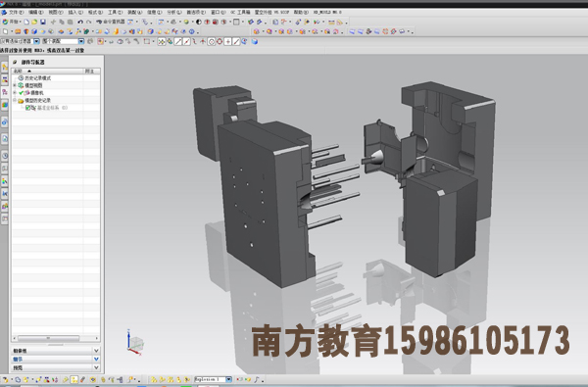The image size is (588, 387).
Task: Open the 插入 (Insert) menu
Action: (75, 13)
